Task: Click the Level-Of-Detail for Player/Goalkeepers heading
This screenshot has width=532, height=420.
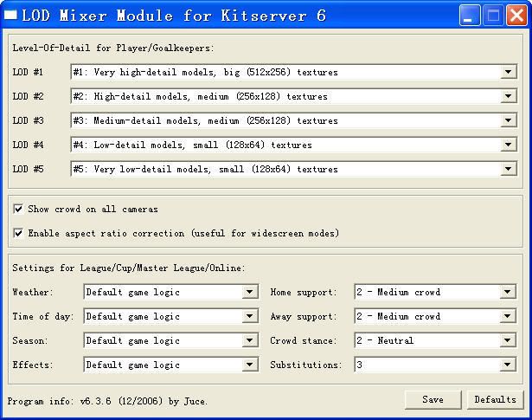Action: (x=113, y=48)
